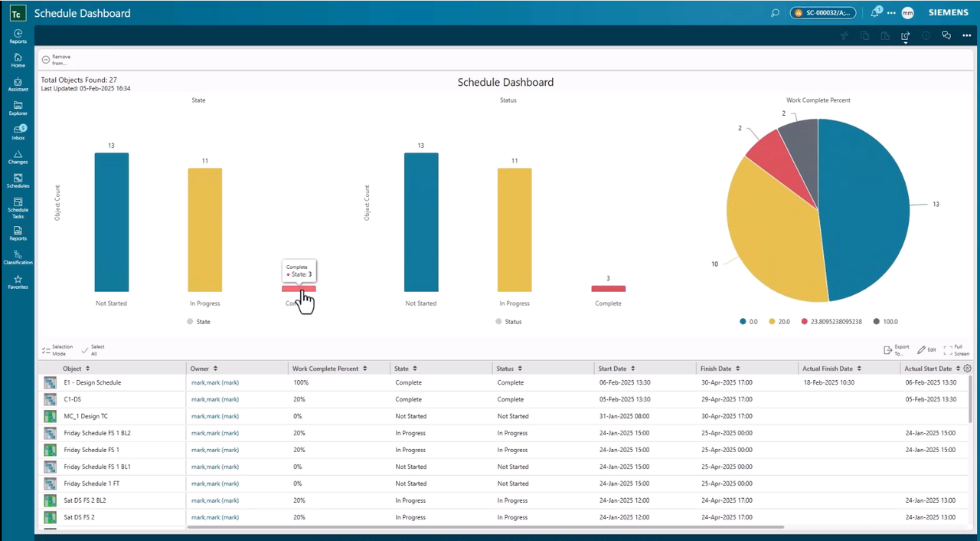Open owner link for MC_1 Design TC
This screenshot has height=541, width=980.
click(x=215, y=416)
